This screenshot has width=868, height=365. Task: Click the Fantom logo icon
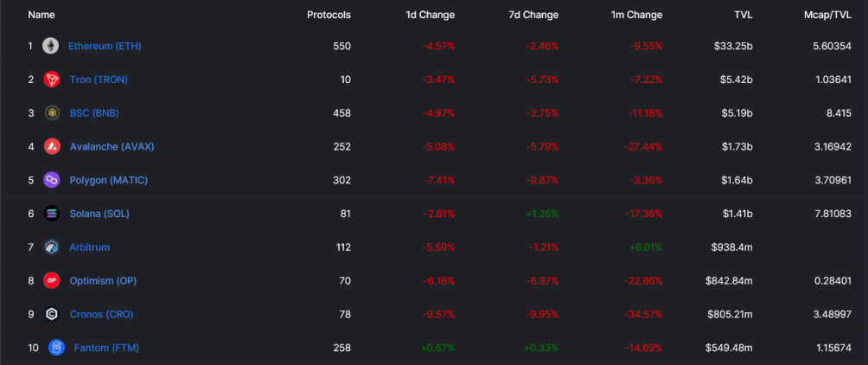(x=56, y=348)
